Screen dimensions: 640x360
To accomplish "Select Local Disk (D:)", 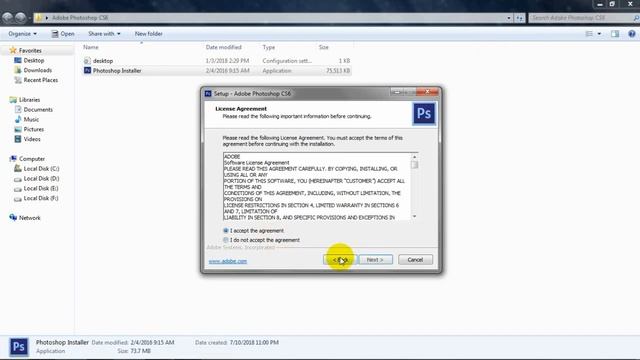I will (41, 178).
